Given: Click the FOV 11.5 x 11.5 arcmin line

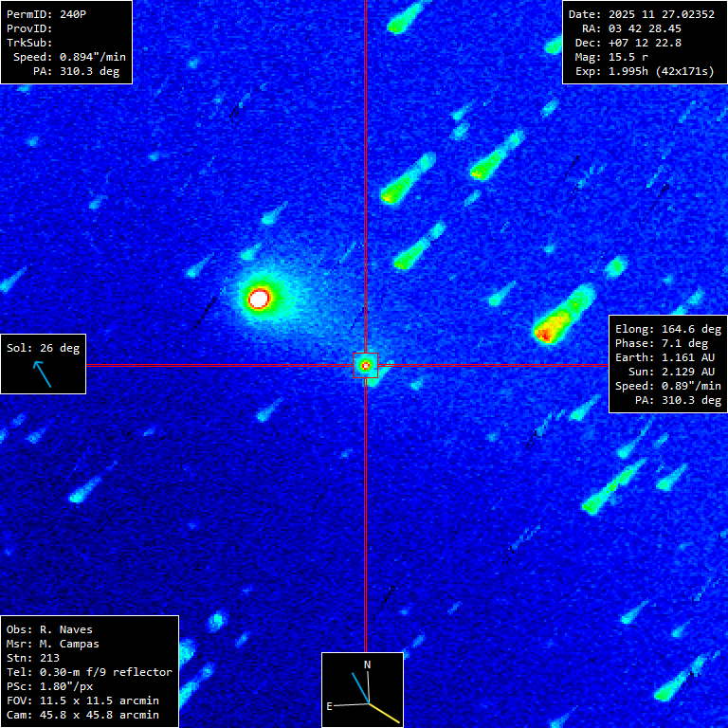Looking at the screenshot, I should [82, 701].
